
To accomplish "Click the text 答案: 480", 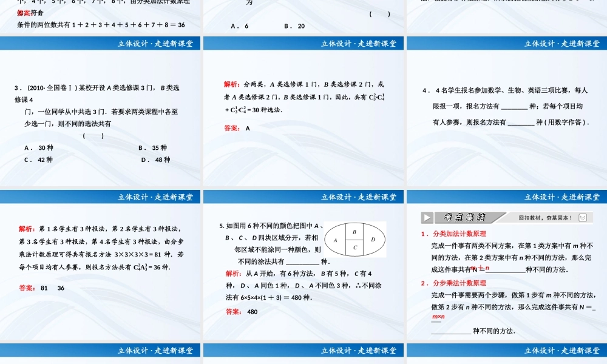I will point(242,312).
